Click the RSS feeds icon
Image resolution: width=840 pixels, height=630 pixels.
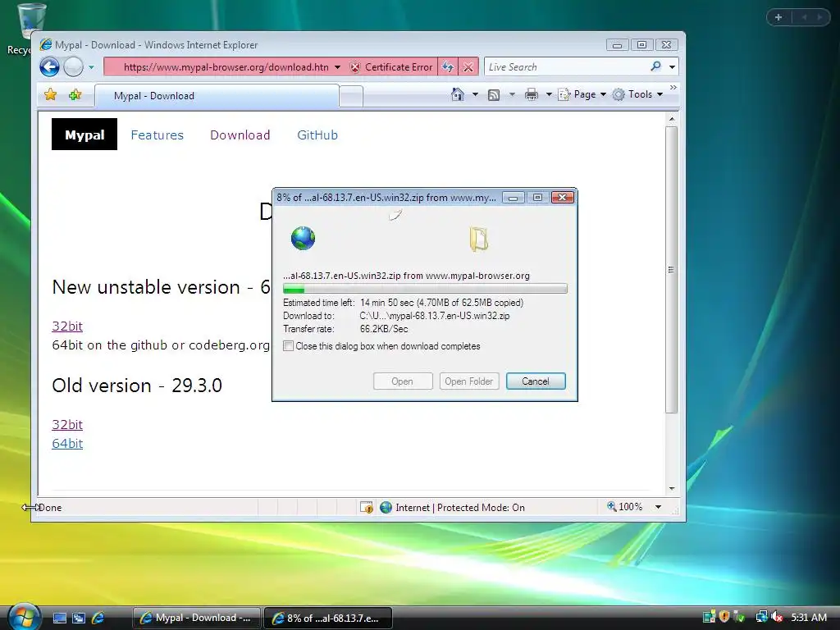click(494, 95)
